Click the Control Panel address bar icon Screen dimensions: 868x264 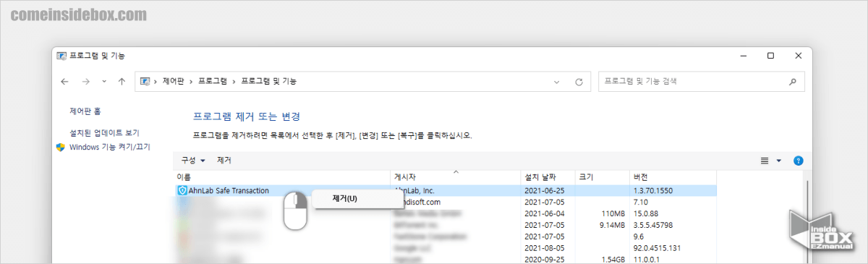(145, 82)
